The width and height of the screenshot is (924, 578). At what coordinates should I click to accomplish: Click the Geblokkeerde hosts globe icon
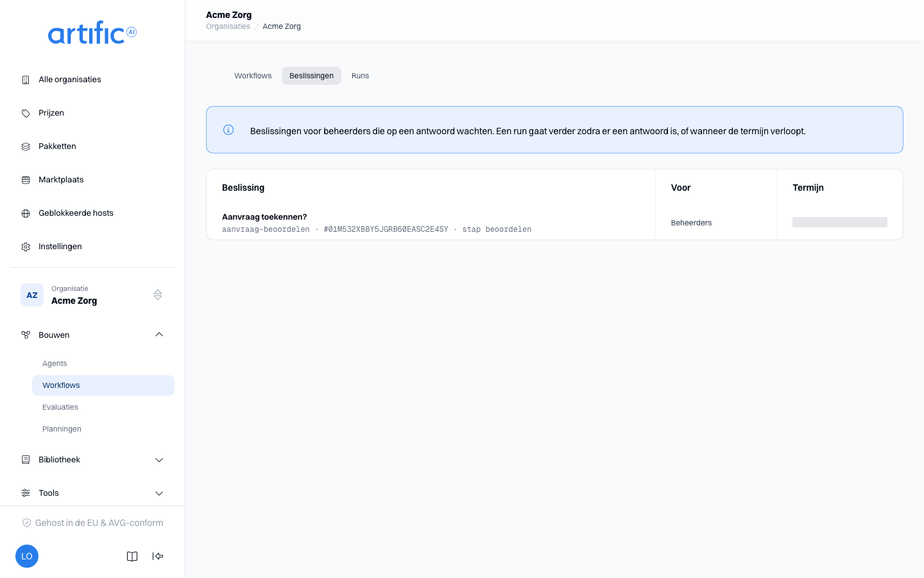26,213
